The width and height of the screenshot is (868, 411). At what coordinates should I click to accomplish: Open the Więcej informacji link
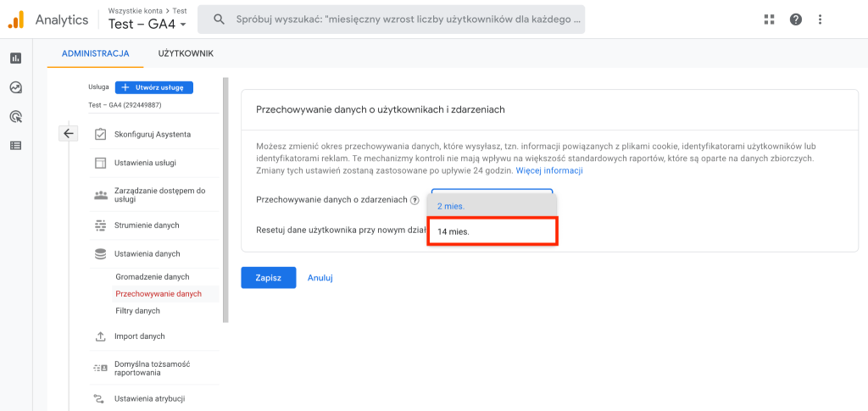(x=549, y=170)
